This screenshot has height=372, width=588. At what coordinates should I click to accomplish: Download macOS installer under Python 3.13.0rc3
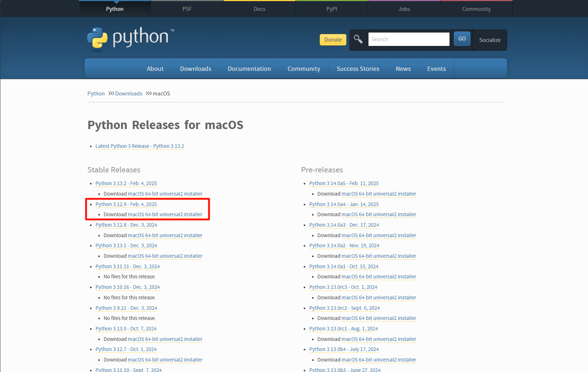tap(379, 298)
